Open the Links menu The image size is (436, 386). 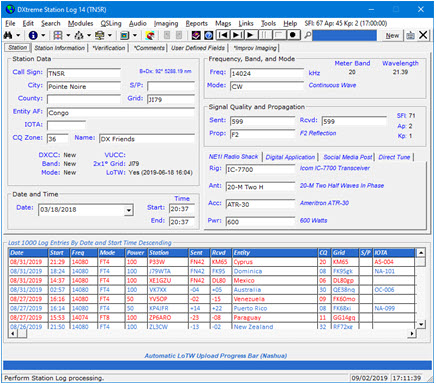coord(246,23)
